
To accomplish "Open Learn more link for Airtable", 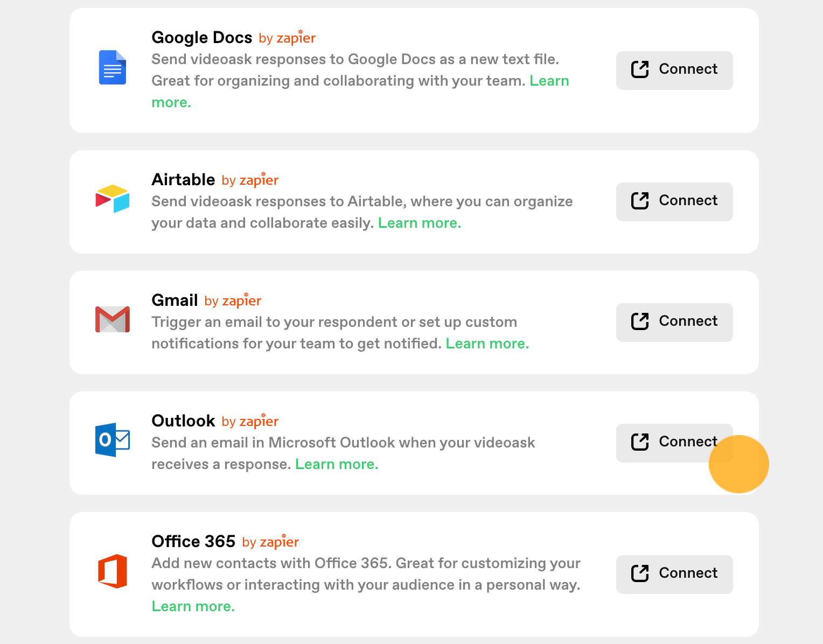I will [420, 223].
